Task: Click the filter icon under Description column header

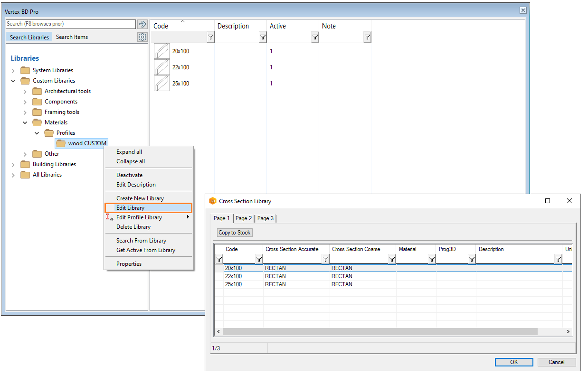Action: coord(263,37)
